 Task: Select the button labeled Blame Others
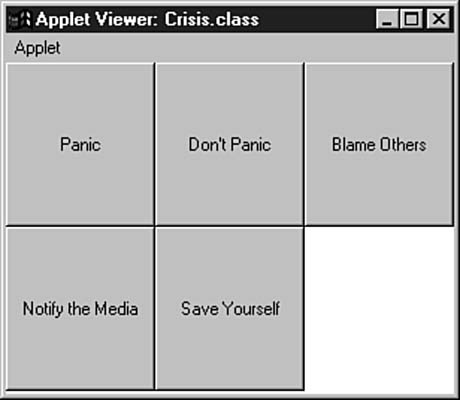pos(379,144)
